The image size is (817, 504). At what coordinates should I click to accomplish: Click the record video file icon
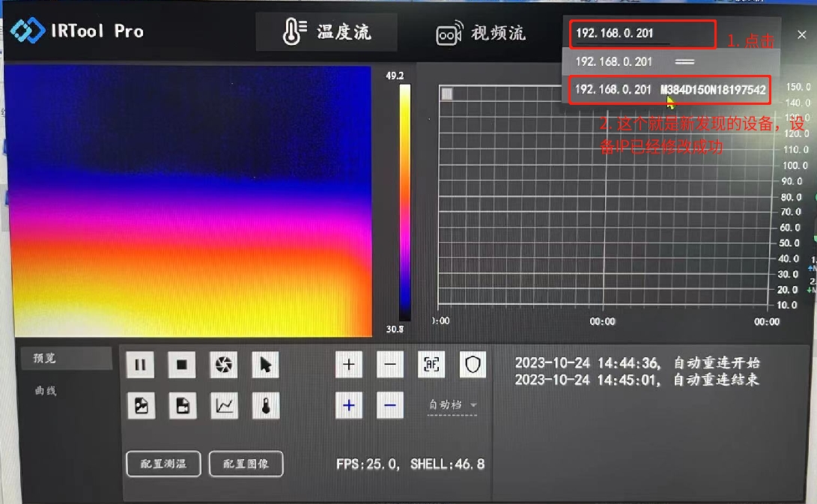click(x=182, y=406)
